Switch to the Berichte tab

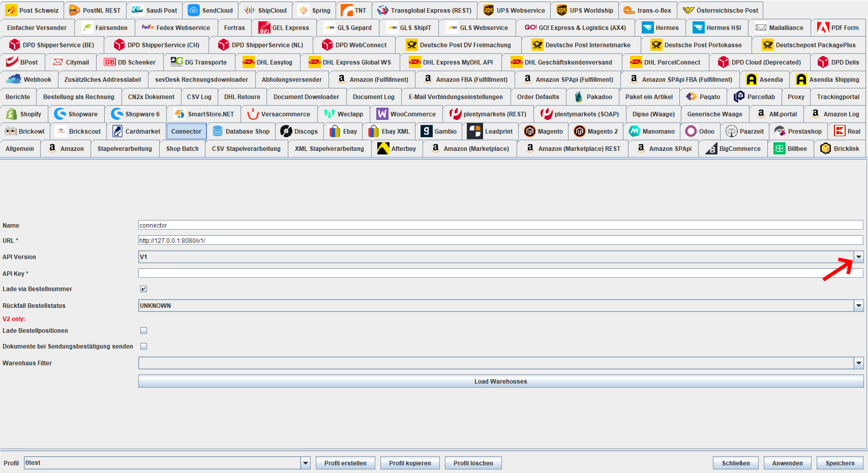click(18, 97)
